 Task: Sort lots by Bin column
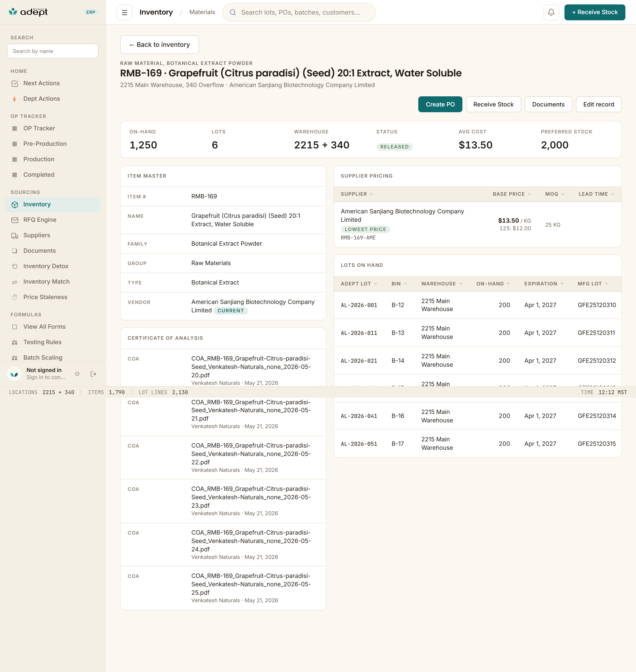pos(399,284)
